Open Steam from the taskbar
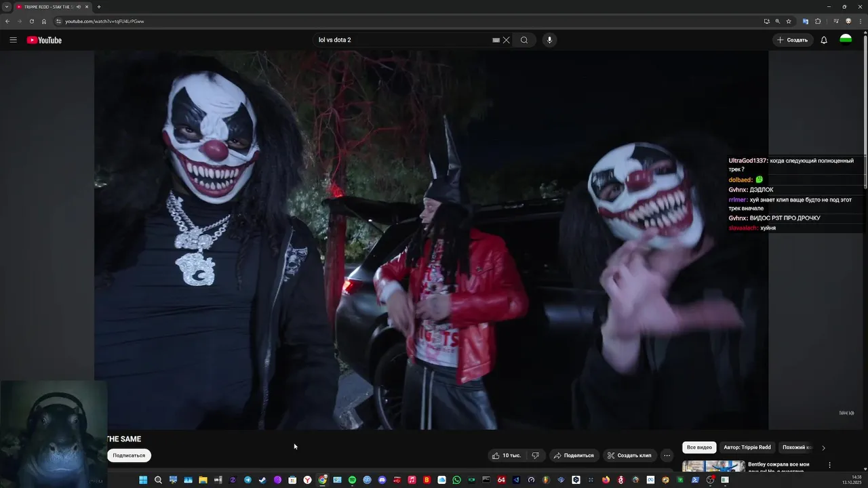The width and height of the screenshot is (868, 488). (x=262, y=480)
